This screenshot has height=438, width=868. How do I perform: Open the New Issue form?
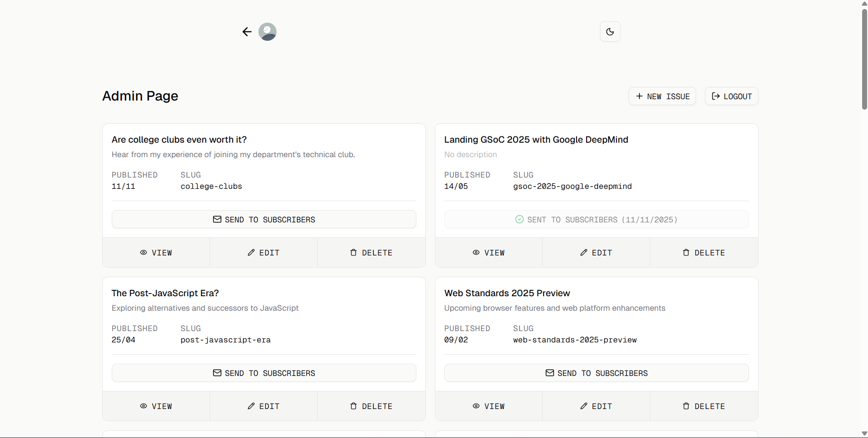[x=662, y=96]
